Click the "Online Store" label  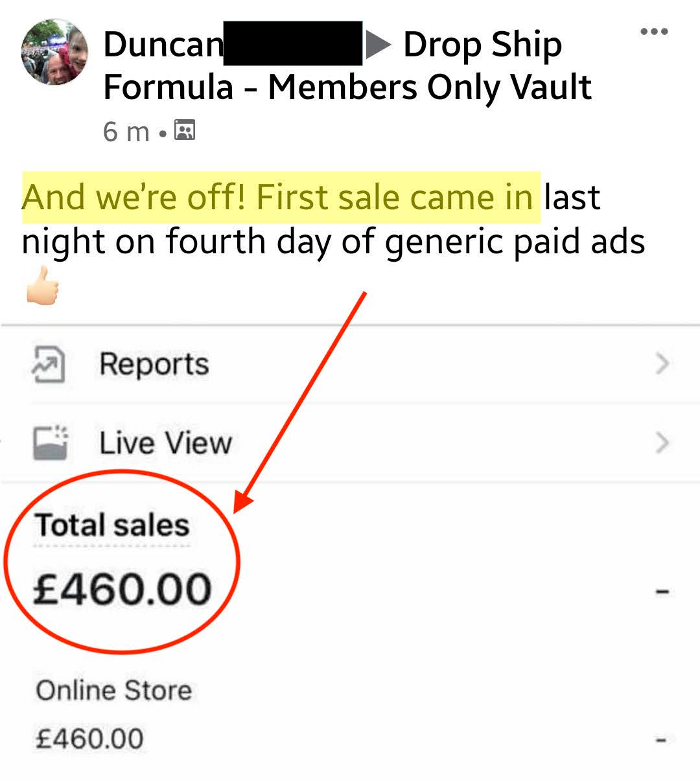114,691
